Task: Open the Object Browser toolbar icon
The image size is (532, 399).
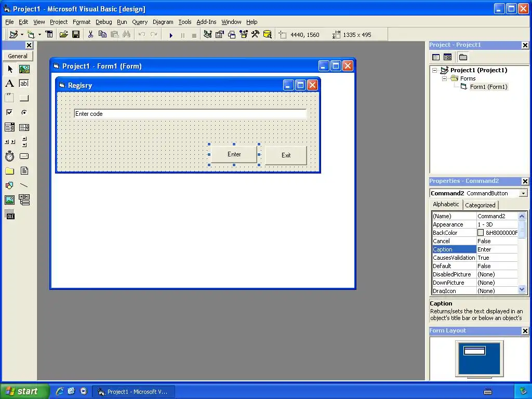Action: (x=244, y=35)
